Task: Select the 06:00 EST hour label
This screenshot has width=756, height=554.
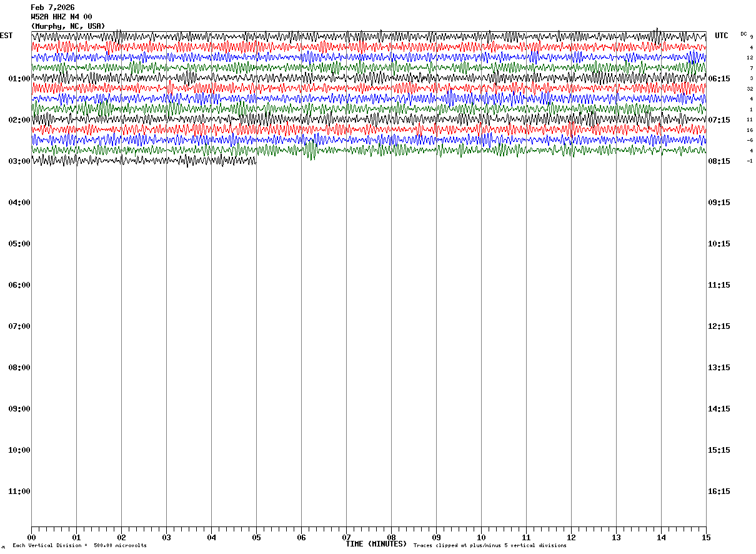Action: click(19, 285)
